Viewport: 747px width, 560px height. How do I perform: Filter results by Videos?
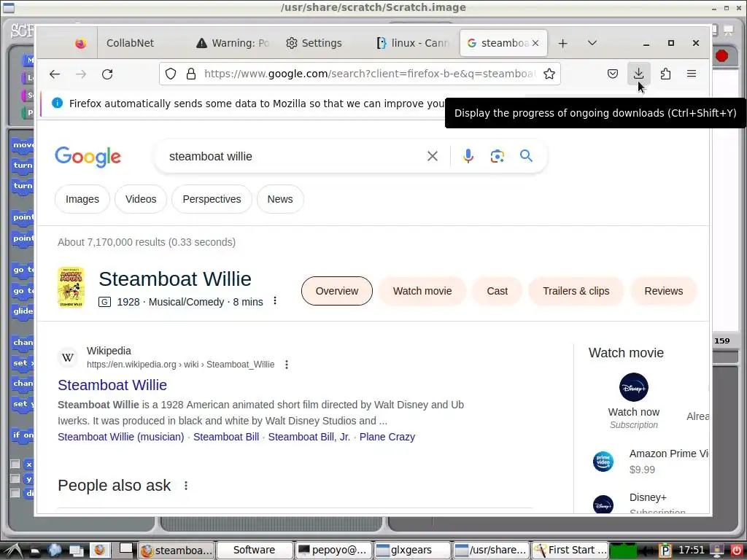(141, 199)
